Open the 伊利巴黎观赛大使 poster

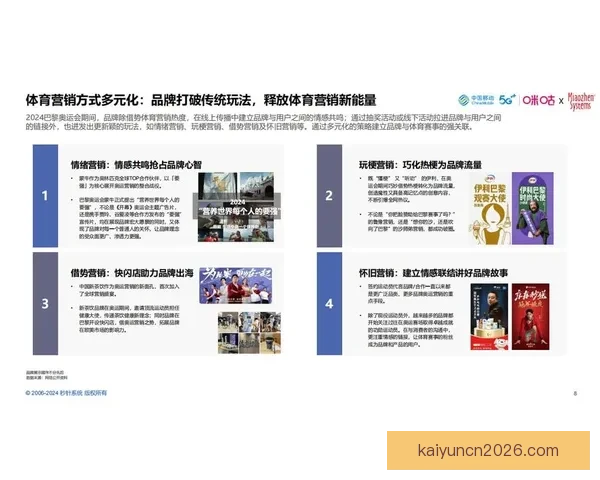tap(489, 209)
